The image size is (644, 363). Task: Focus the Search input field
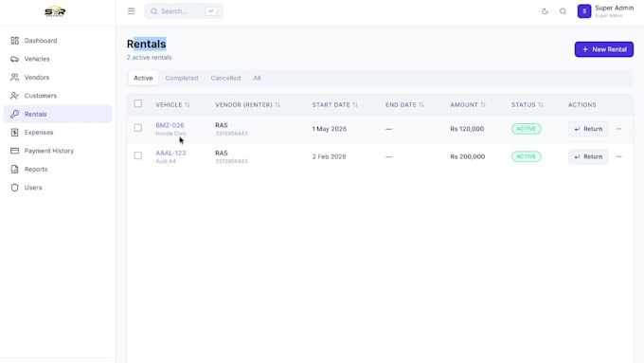183,11
